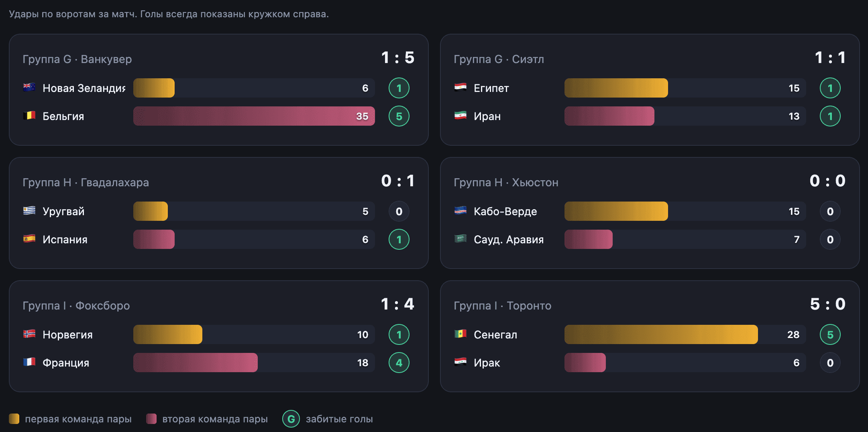The image size is (868, 432).
Task: Click the pink second-team legend swatch
Action: click(x=151, y=419)
